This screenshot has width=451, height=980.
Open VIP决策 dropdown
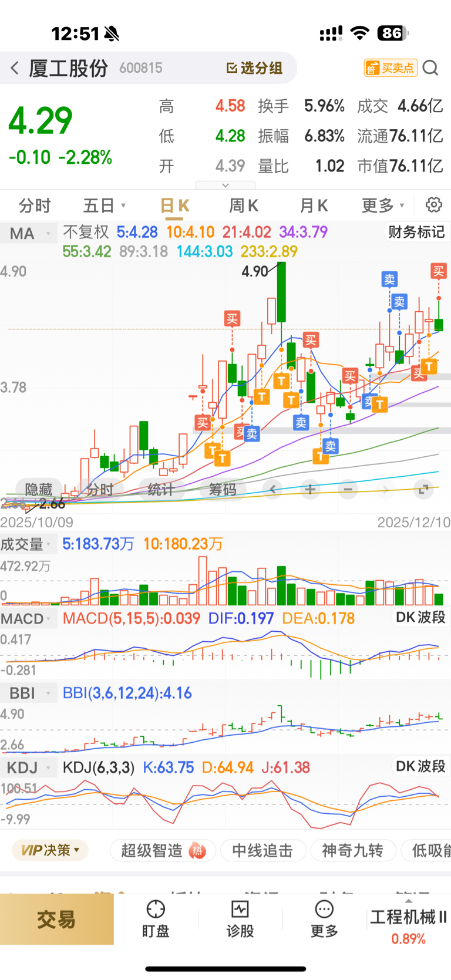(50, 850)
